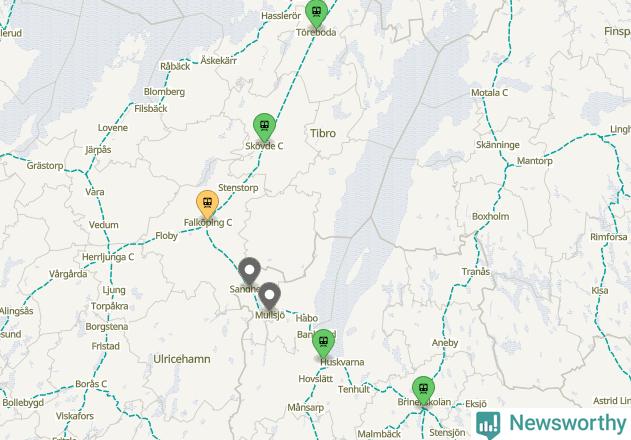The width and height of the screenshot is (631, 440).
Task: Select the Herrljunga C station label
Action: 108,257
